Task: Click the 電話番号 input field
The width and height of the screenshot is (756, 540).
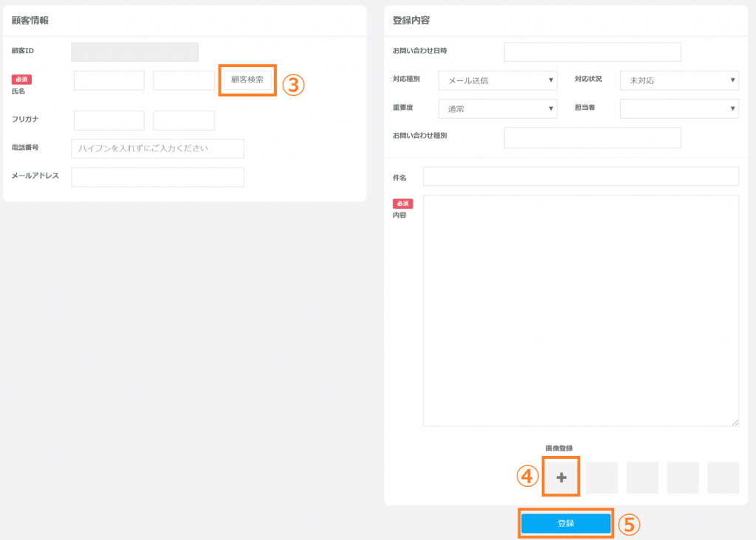Action: pyautogui.click(x=157, y=148)
